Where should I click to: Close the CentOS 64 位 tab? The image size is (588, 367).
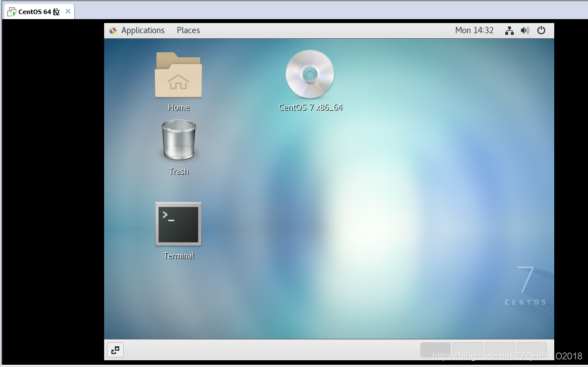click(68, 11)
